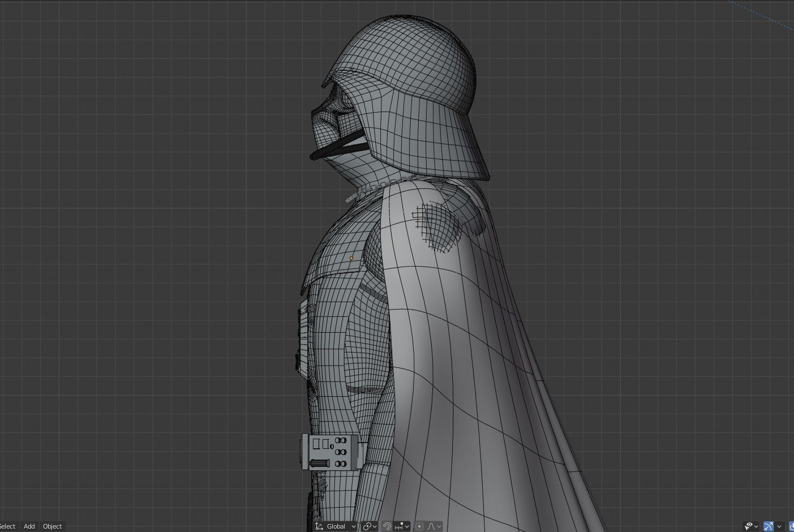Open the Object menu

[53, 526]
